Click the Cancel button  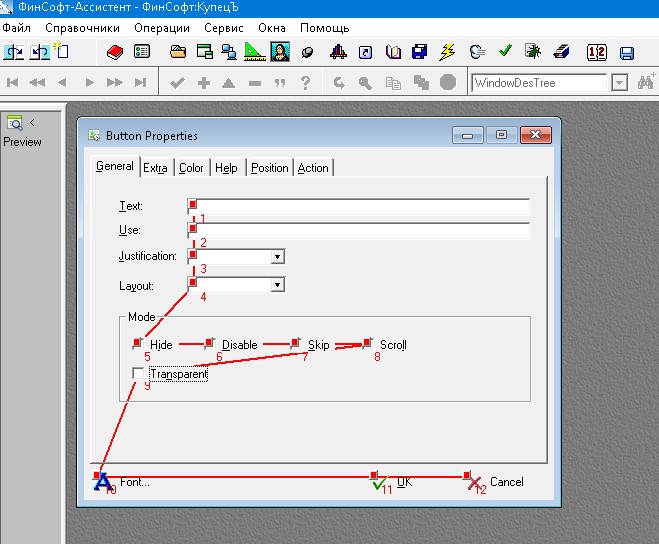point(495,482)
